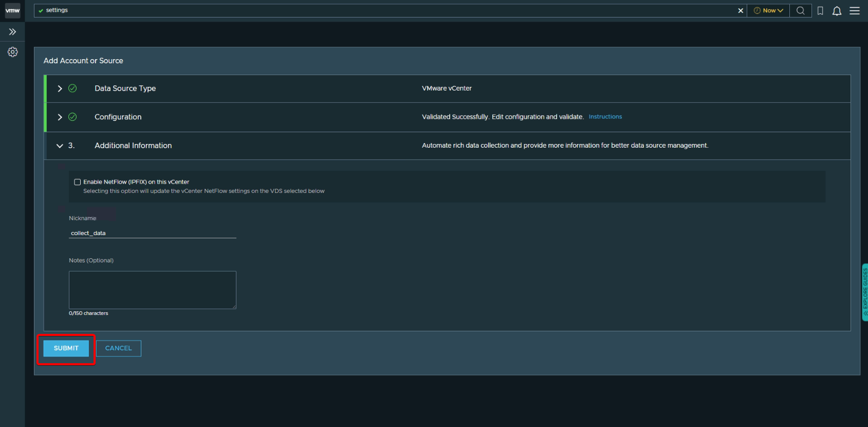Click the search magnifier icon

[x=800, y=10]
